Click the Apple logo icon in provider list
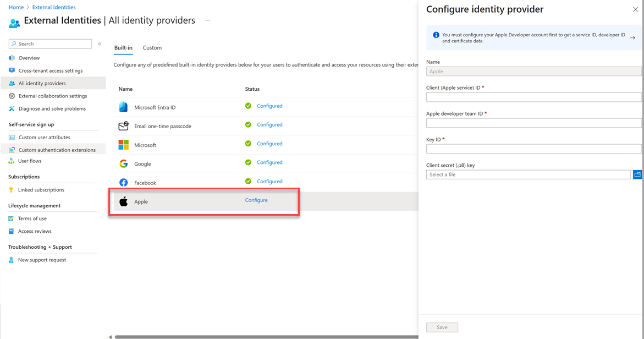The height and width of the screenshot is (339, 644). click(123, 201)
